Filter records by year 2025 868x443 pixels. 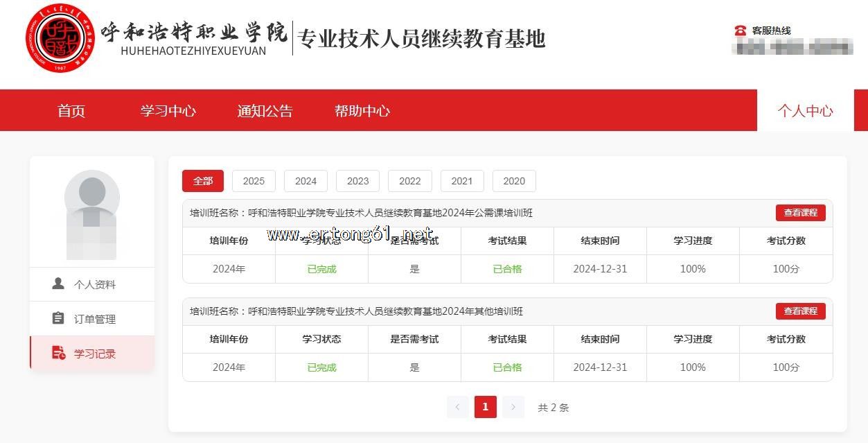pos(254,181)
